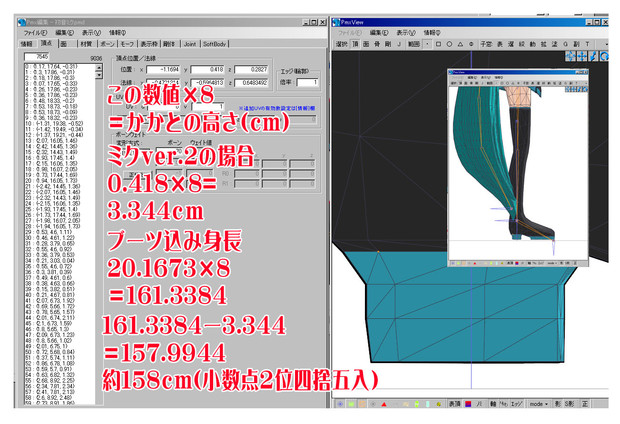Toggle yellow-green capsule icon in status bar
Viewport: 620px width, 424px height.
(x=417, y=404)
